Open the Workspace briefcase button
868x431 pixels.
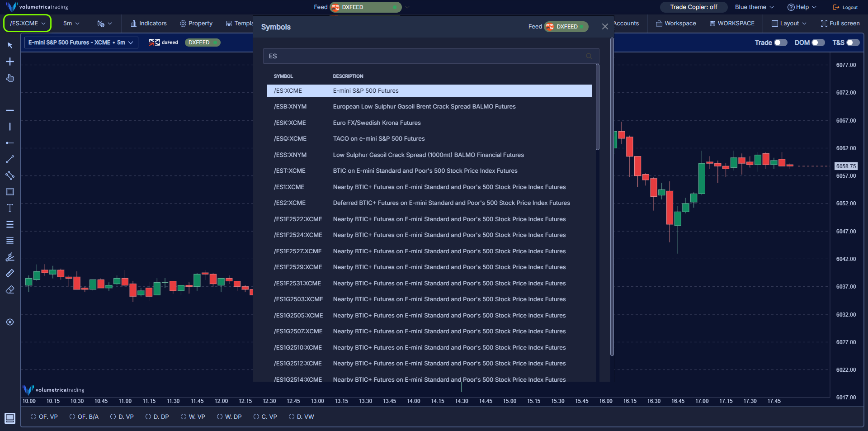coord(676,24)
